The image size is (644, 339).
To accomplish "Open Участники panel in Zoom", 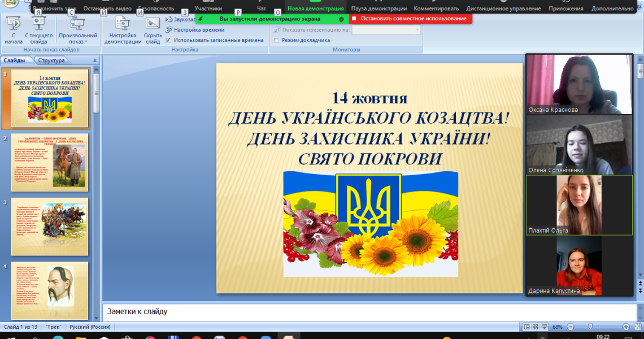I will coord(208,8).
